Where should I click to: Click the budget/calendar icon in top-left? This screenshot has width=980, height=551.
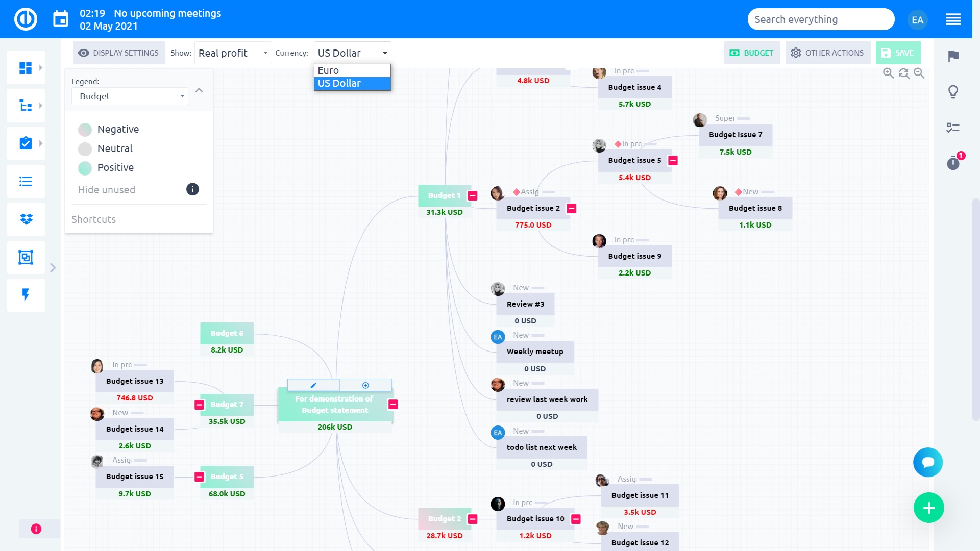click(x=61, y=19)
